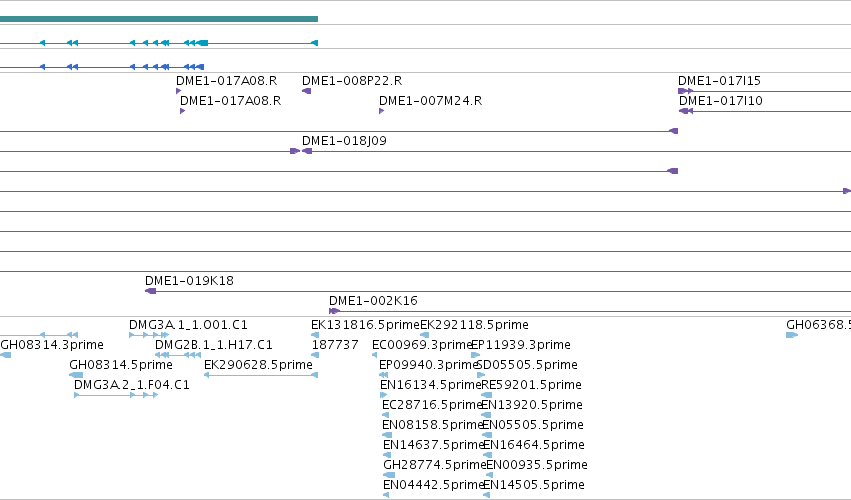Select the EN04442.5prime feature label

click(433, 485)
